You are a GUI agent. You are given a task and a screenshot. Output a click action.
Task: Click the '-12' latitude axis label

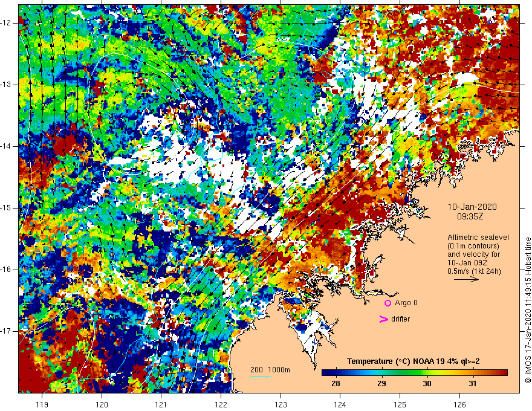(x=7, y=23)
